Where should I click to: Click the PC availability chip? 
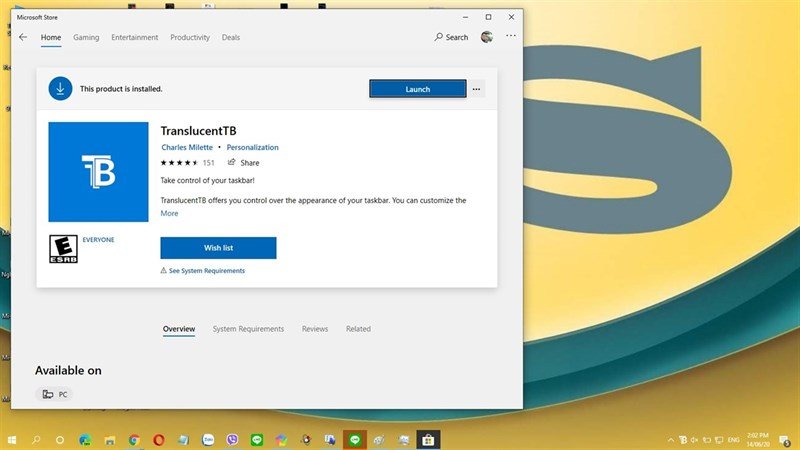(55, 394)
